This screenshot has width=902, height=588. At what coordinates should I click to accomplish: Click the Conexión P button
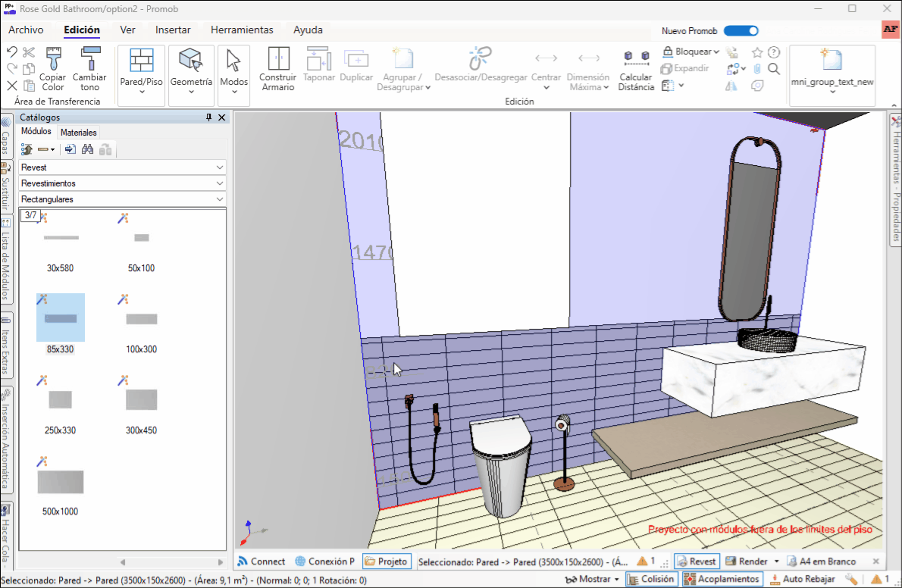click(x=325, y=561)
